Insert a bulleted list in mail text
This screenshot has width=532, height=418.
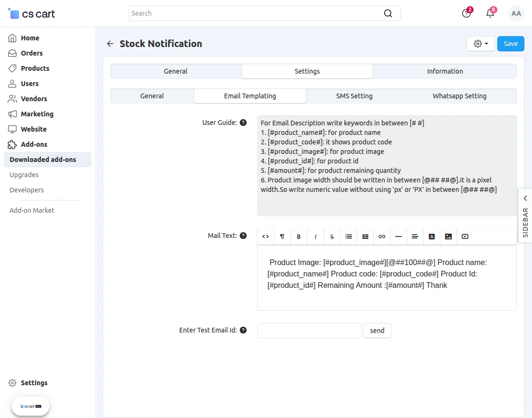[348, 236]
